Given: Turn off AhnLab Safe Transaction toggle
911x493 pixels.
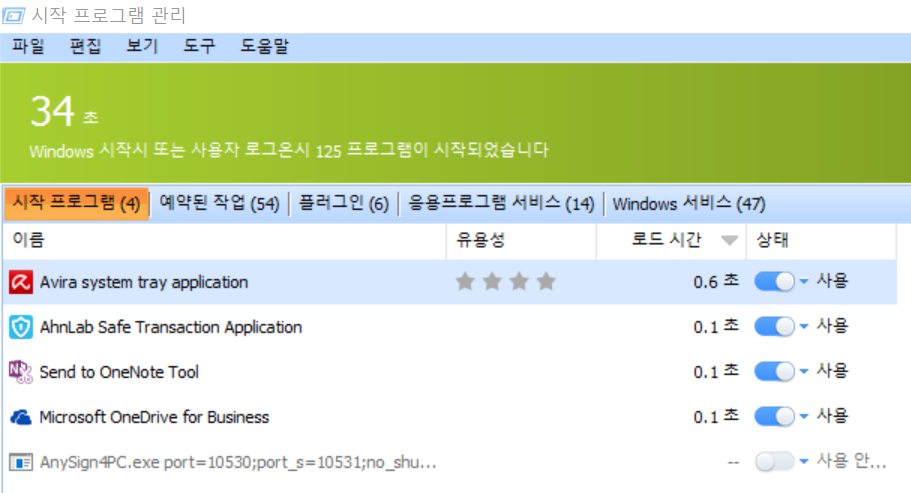Looking at the screenshot, I should (774, 327).
